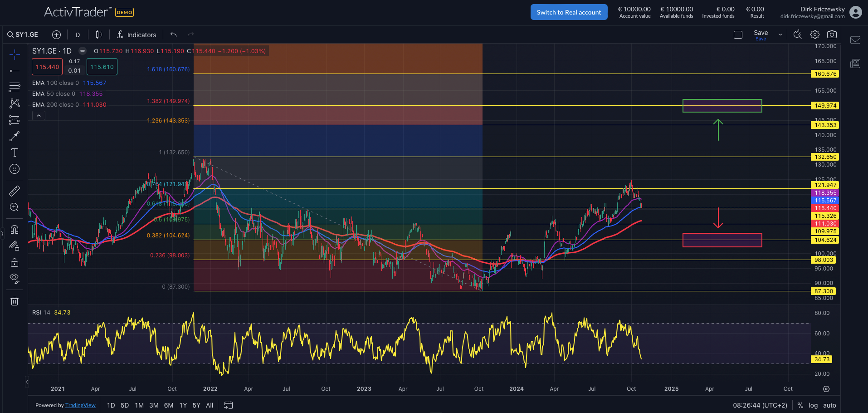This screenshot has height=413, width=868.
Task: Click Switch to Real account button
Action: pyautogui.click(x=569, y=12)
